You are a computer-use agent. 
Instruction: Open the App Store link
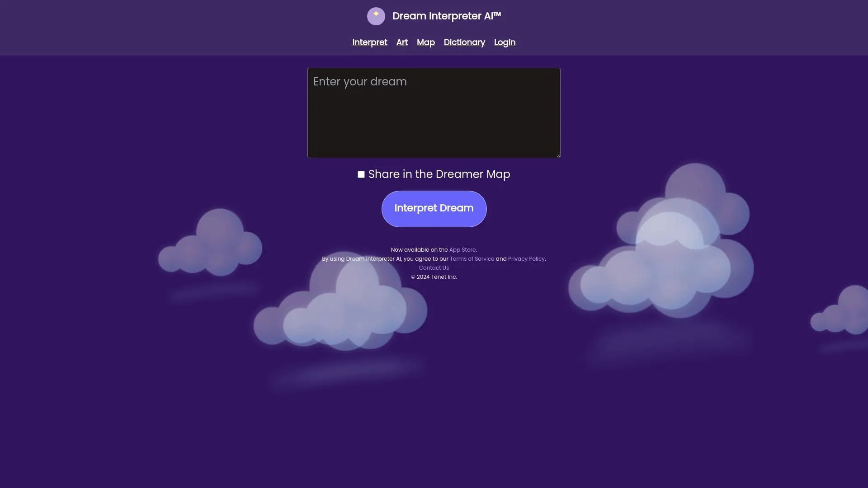point(462,249)
